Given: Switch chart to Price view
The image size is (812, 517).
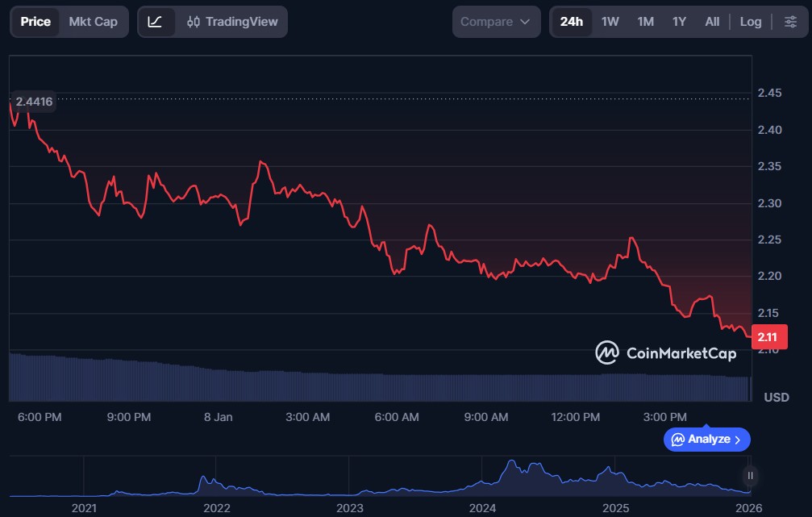Looking at the screenshot, I should [35, 22].
